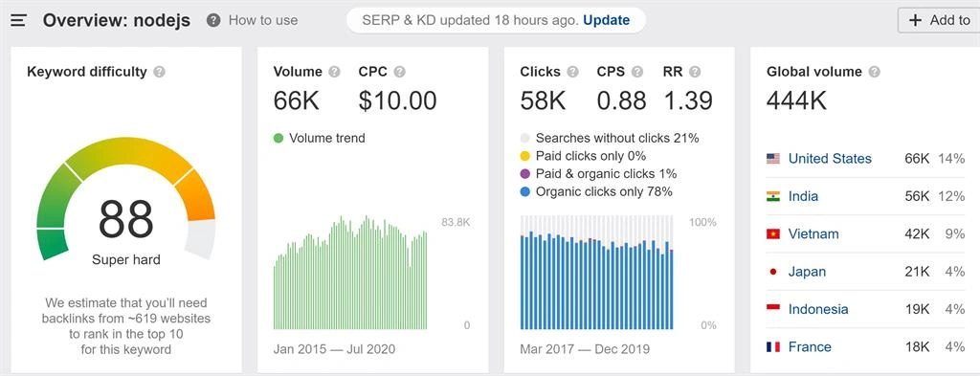Click the 0.88 CPS value
980x376 pixels.
coord(622,100)
